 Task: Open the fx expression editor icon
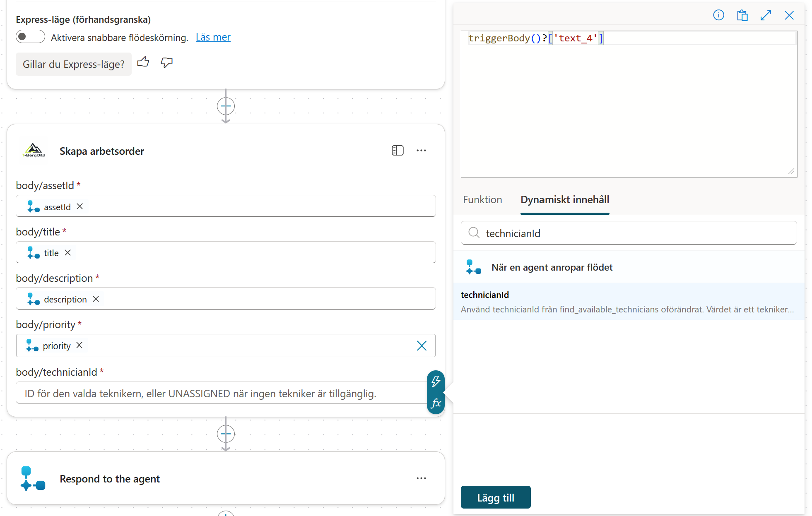pyautogui.click(x=436, y=403)
